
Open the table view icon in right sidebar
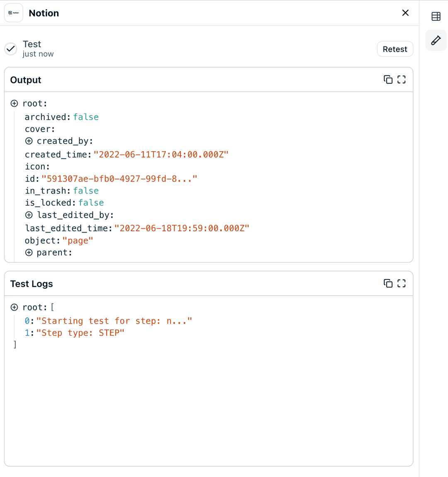[x=436, y=16]
